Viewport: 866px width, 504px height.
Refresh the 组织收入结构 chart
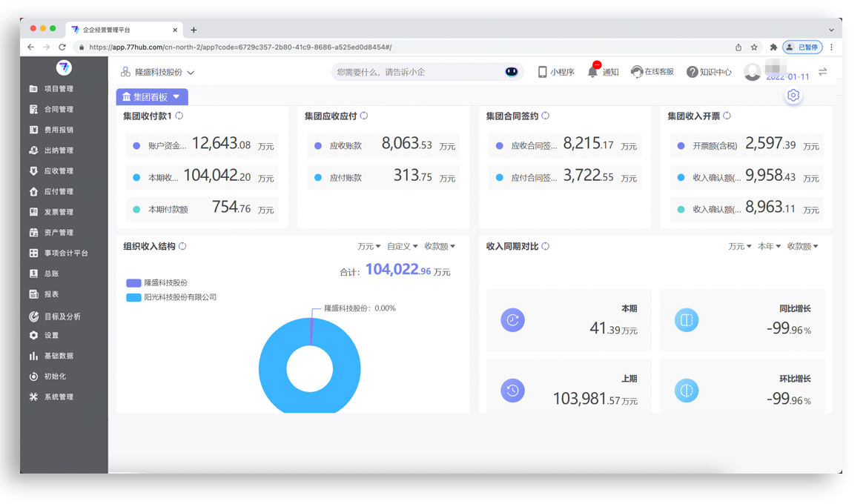coord(182,246)
